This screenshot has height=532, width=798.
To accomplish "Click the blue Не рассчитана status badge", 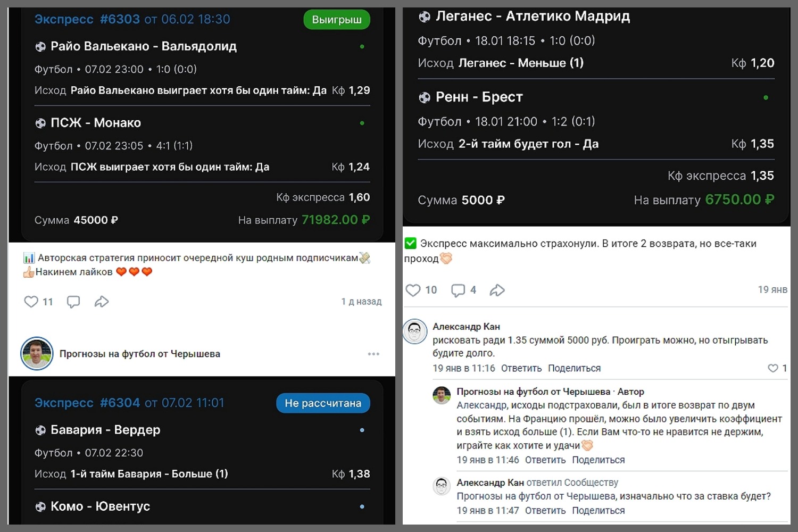I will pyautogui.click(x=323, y=403).
